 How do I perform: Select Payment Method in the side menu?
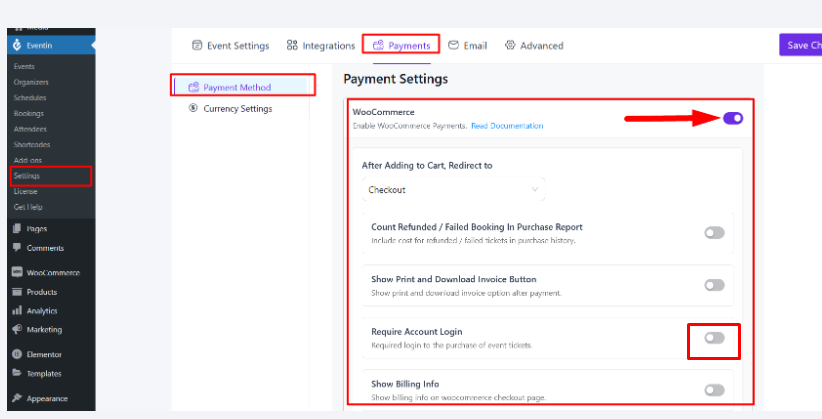click(x=241, y=87)
